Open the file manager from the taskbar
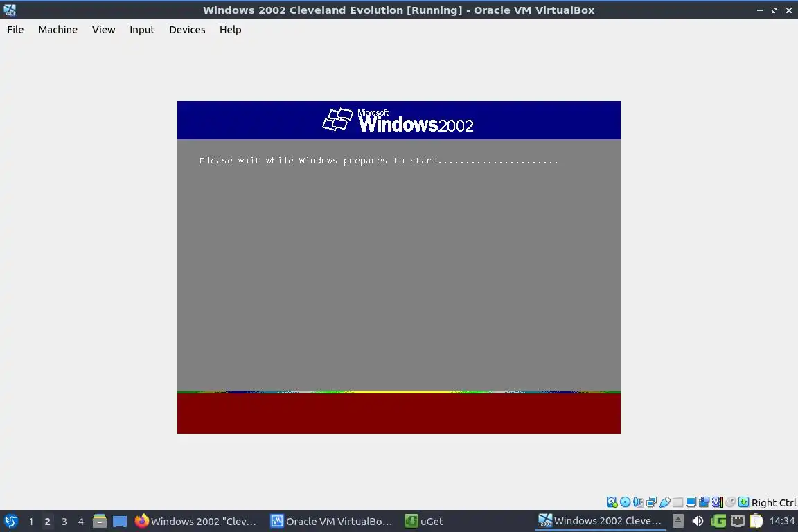Image resolution: width=798 pixels, height=532 pixels. [100, 521]
